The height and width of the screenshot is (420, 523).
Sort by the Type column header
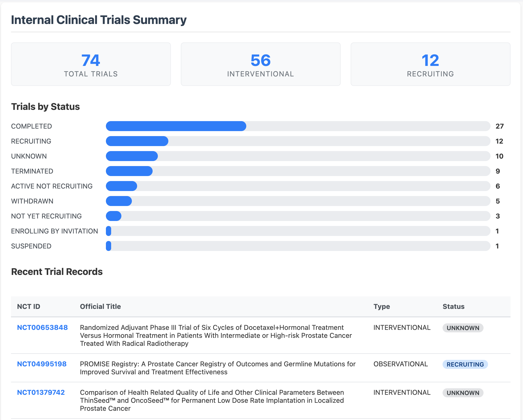381,306
